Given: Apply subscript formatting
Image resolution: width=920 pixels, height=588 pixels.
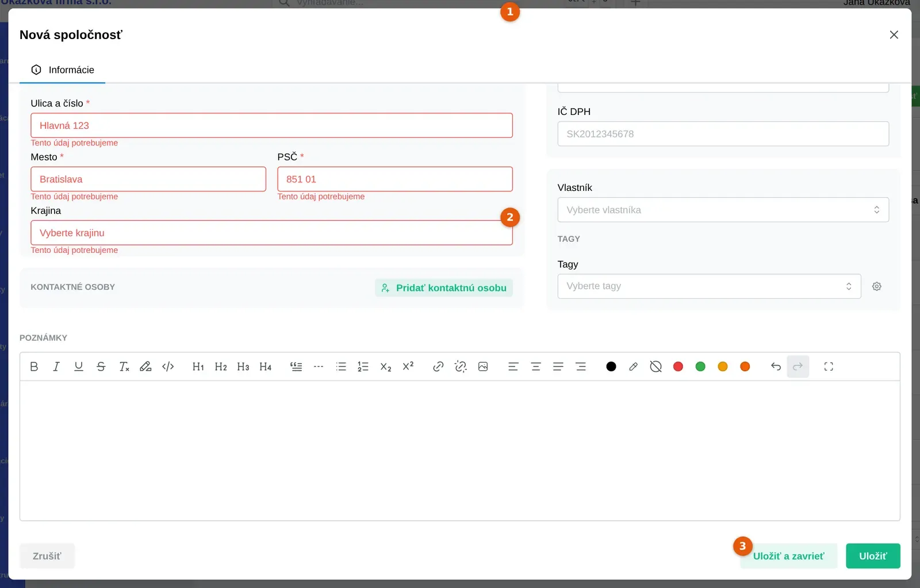Looking at the screenshot, I should click(386, 367).
